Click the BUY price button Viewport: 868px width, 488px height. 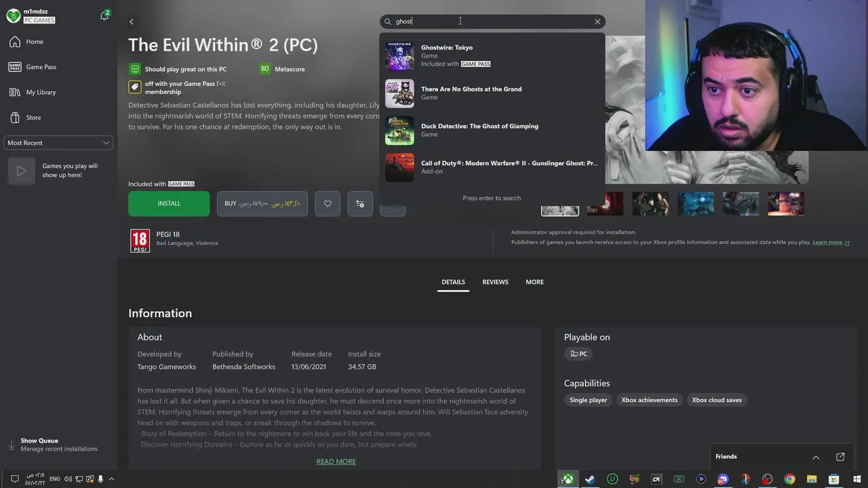[262, 203]
